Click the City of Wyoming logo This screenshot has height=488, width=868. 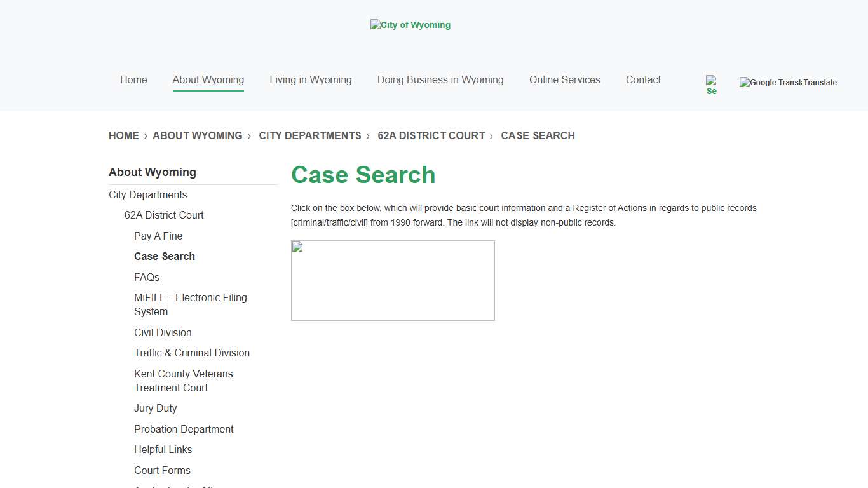[x=410, y=25]
